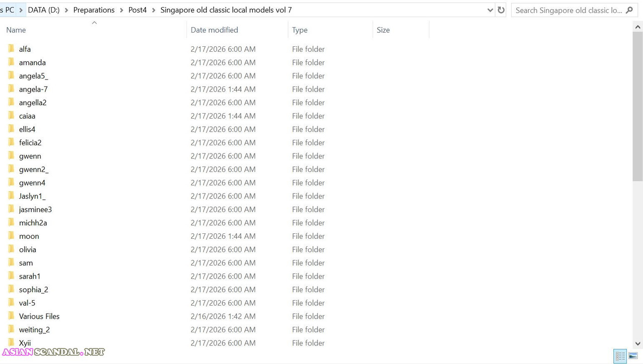Select the sarah1 folder icon
Viewport: 643px width, 364px height.
point(11,276)
